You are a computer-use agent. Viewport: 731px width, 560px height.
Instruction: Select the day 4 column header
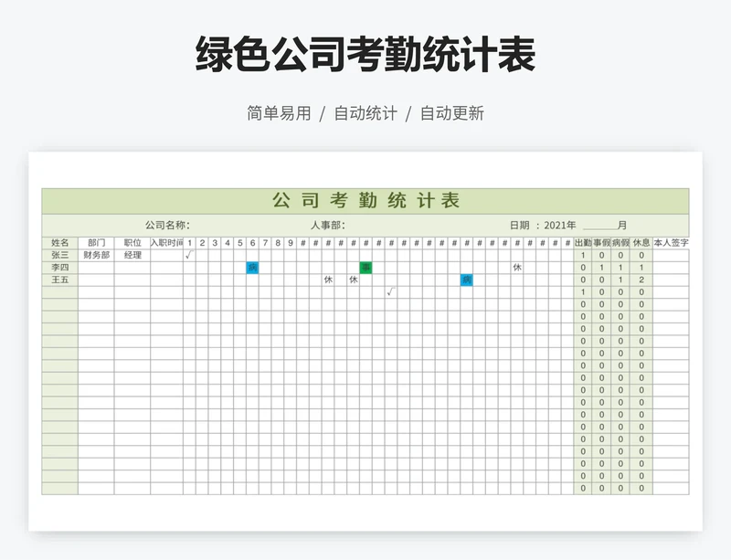pyautogui.click(x=227, y=243)
